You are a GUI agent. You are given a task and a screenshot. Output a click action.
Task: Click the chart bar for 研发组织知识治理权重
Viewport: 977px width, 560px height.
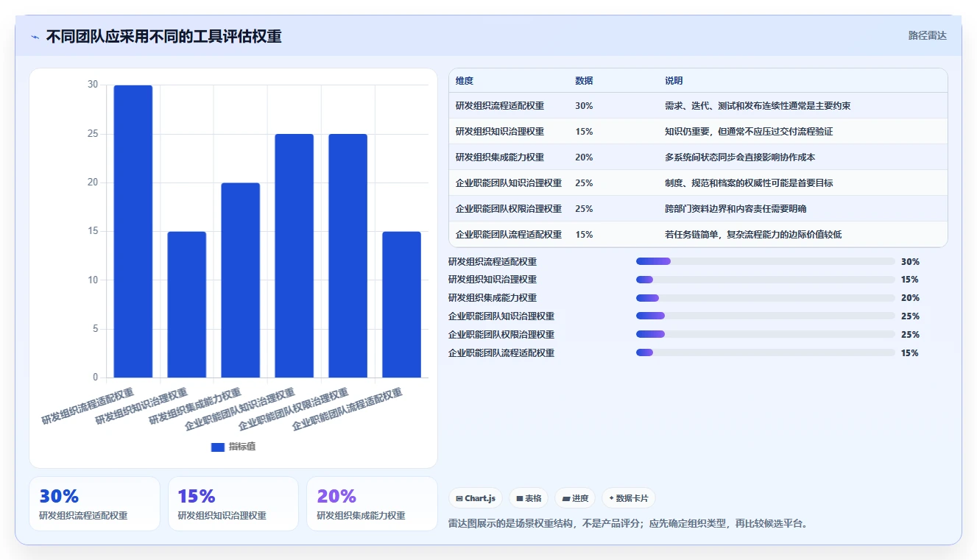(x=187, y=305)
